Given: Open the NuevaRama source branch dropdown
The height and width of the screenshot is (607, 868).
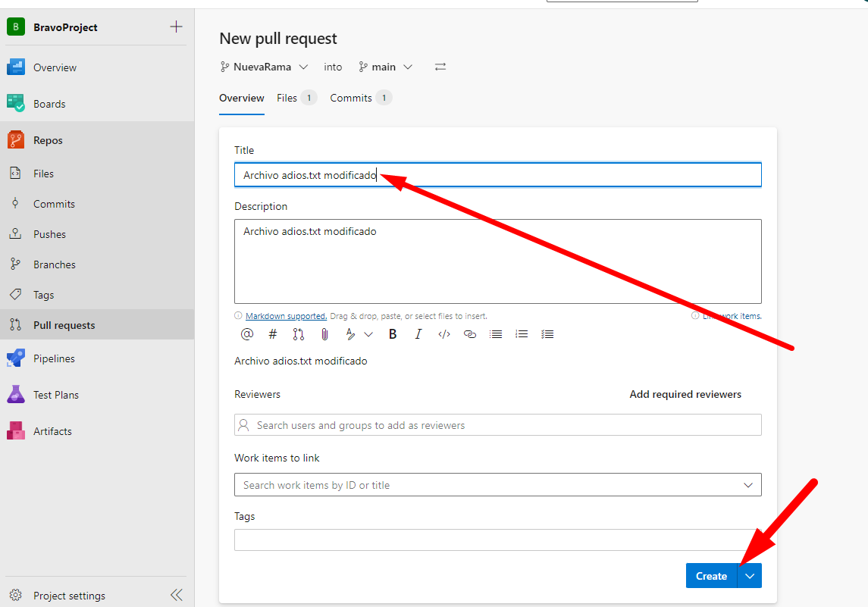Looking at the screenshot, I should [264, 67].
